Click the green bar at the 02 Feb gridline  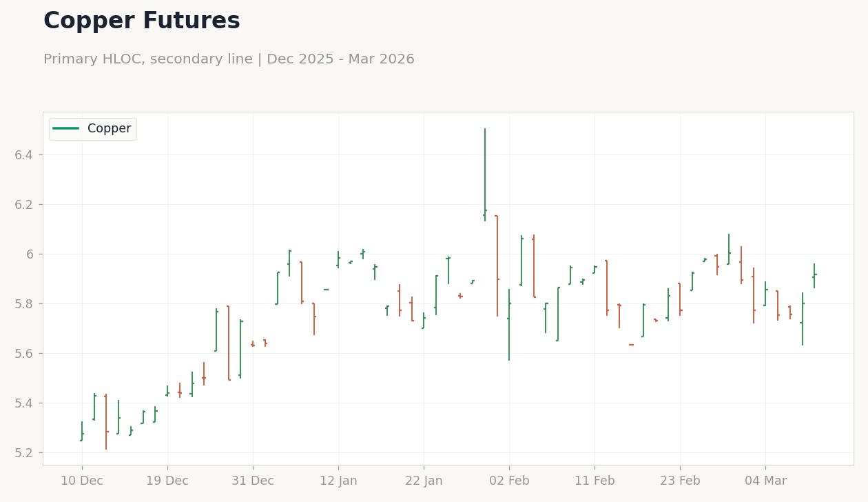point(509,325)
